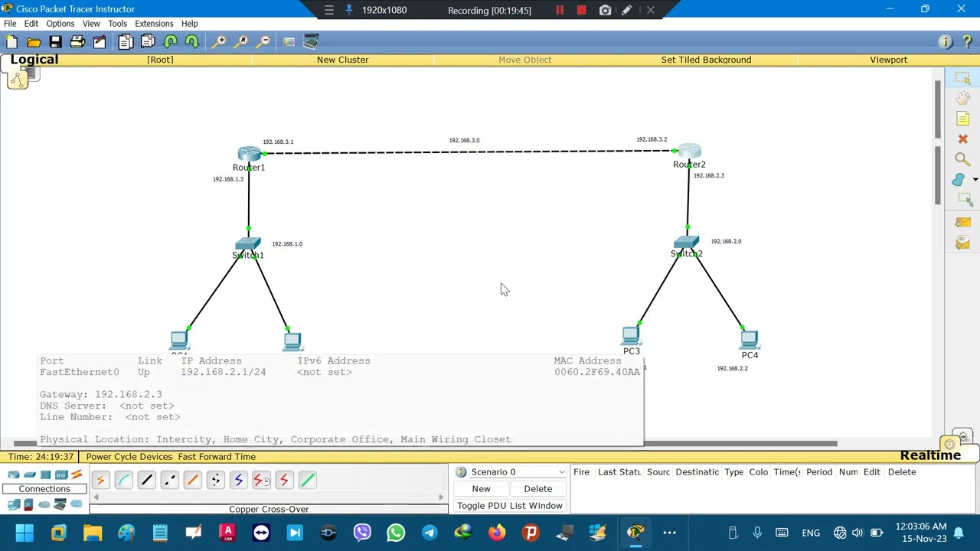Choose the Place Note tool
980x551 pixels.
tap(962, 119)
